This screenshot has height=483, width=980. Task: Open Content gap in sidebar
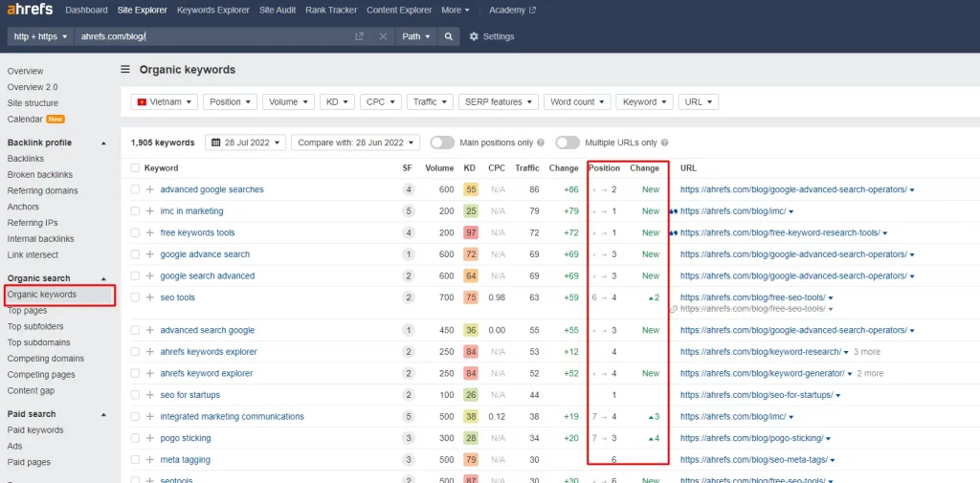(x=32, y=390)
